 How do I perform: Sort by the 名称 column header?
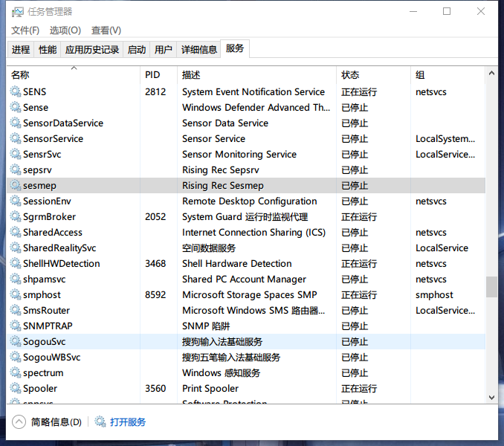point(74,75)
